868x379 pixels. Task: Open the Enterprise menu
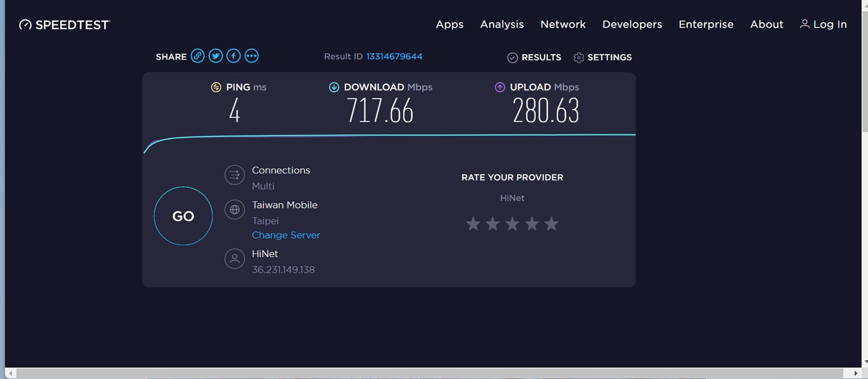[706, 24]
